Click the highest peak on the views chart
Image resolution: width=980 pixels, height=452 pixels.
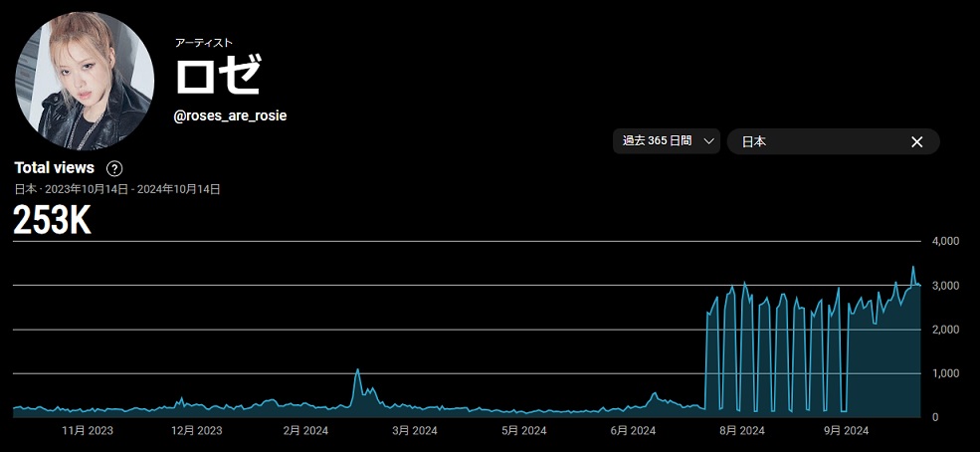912,267
